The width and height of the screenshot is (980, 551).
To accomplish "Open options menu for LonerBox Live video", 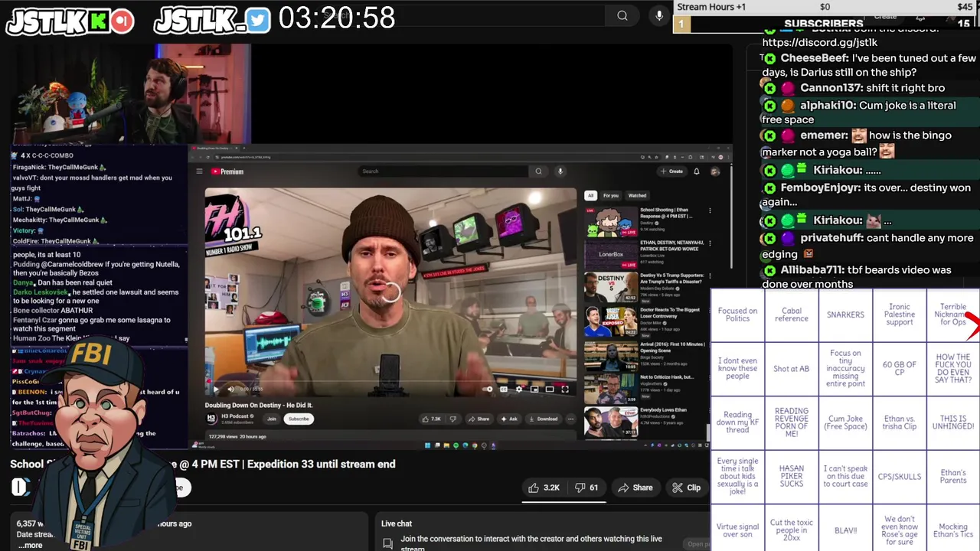I will [710, 244].
